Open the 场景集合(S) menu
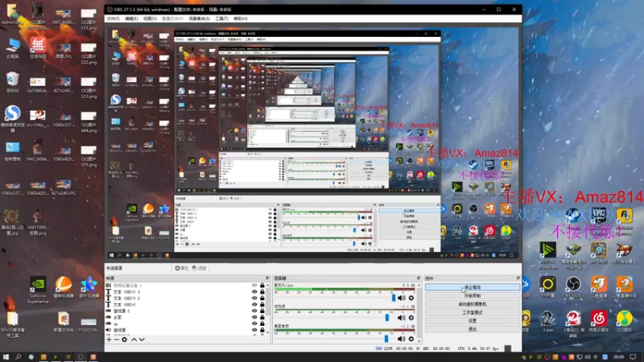644x362 pixels. tap(199, 19)
